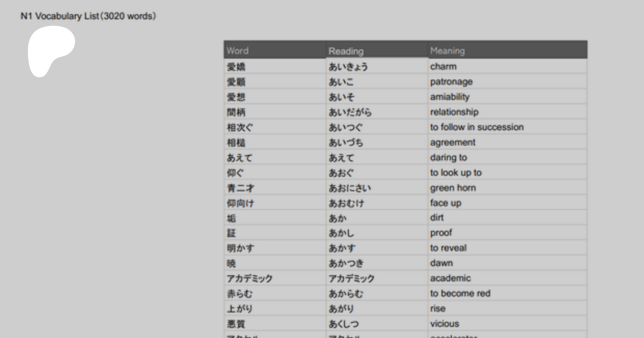Screen dimensions: 644x338
Task: Click 'to follow in succession' cell
Action: 477,127
